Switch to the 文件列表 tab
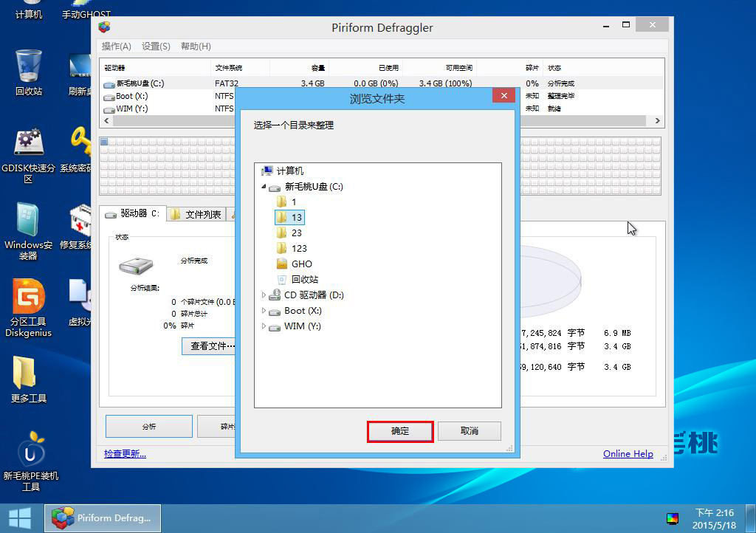 (x=196, y=214)
